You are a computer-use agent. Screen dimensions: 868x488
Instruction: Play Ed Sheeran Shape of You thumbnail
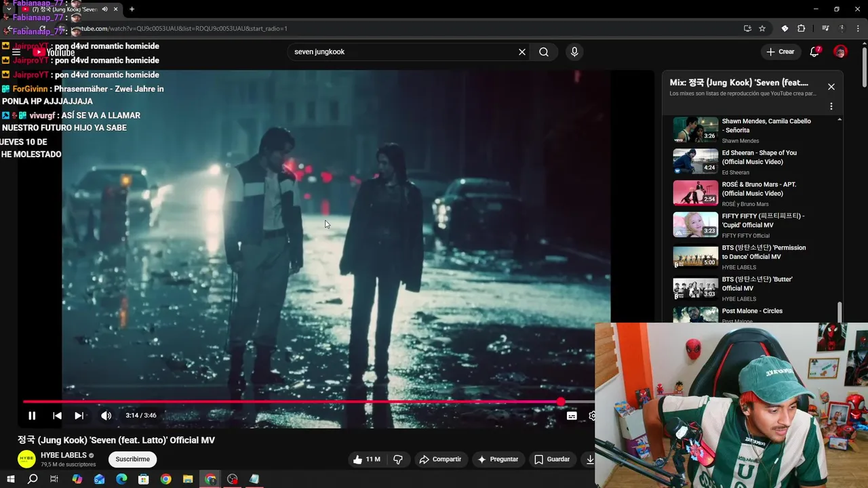click(x=695, y=161)
